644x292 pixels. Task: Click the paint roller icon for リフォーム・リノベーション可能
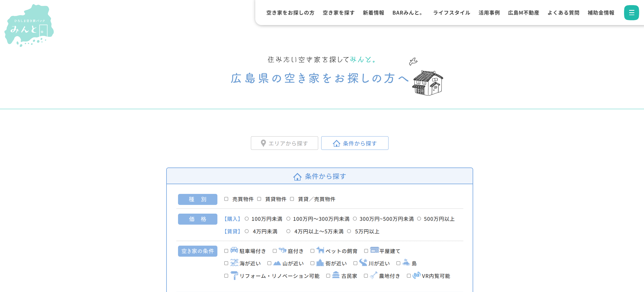point(234,276)
